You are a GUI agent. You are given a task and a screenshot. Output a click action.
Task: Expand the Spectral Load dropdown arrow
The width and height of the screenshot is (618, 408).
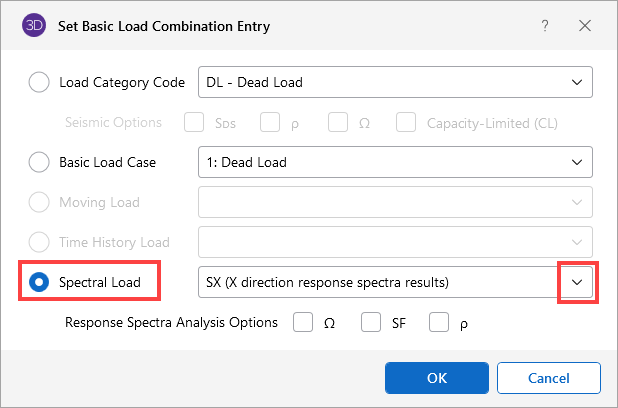tap(576, 283)
